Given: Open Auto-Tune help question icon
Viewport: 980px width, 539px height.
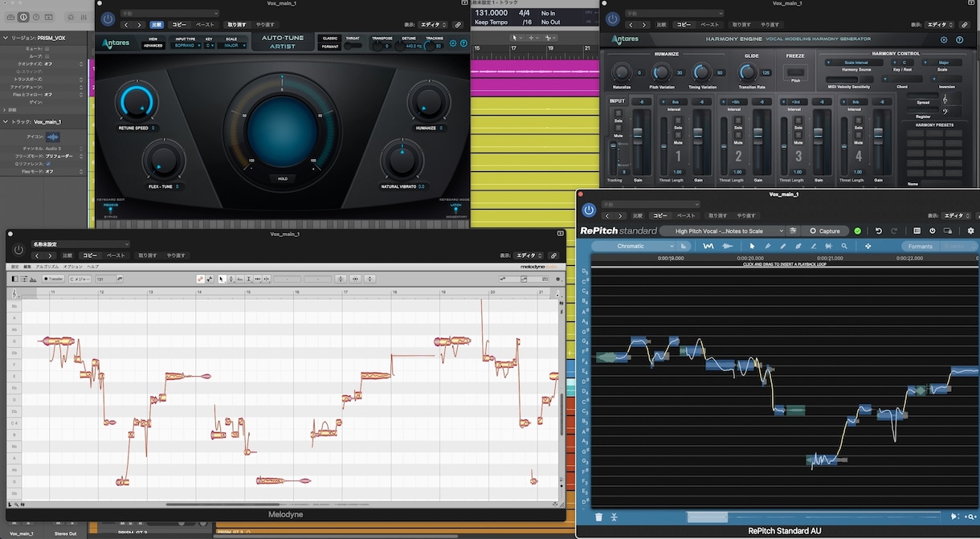Looking at the screenshot, I should (463, 43).
